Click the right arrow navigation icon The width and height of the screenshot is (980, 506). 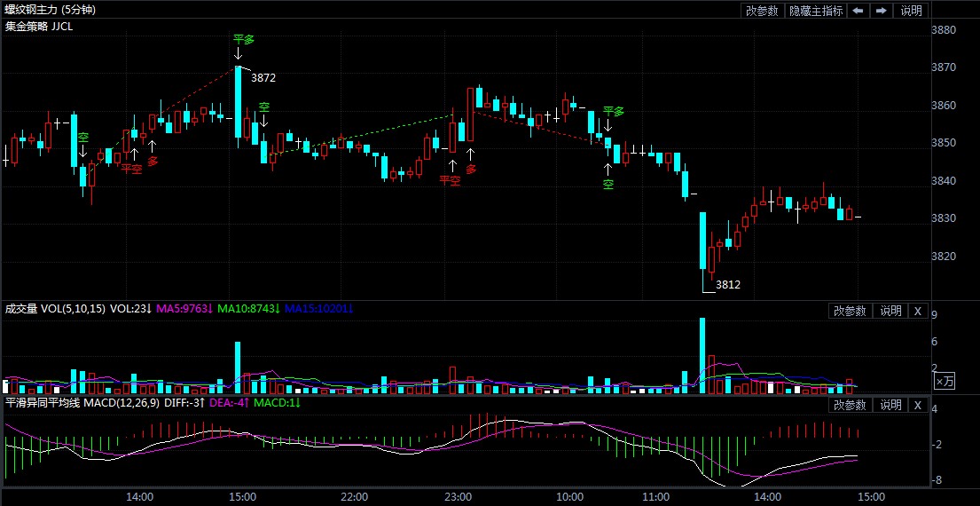[881, 11]
